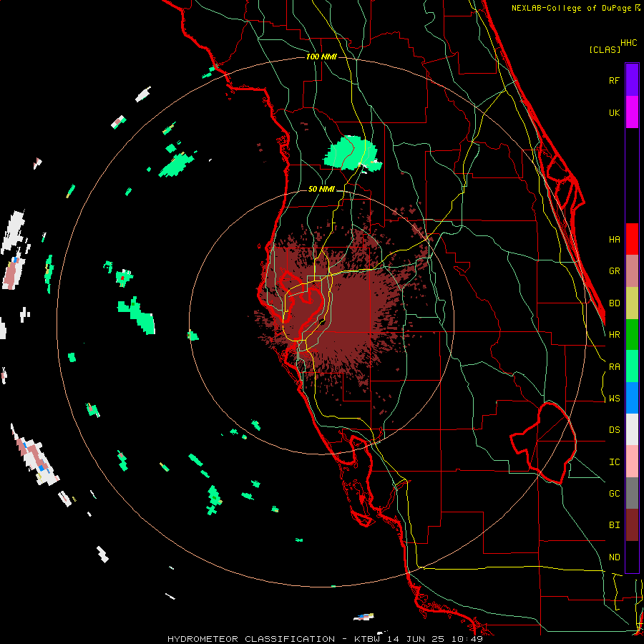Click the 14 JUN 25 date text
This screenshot has width=644, height=644.
tap(417, 639)
